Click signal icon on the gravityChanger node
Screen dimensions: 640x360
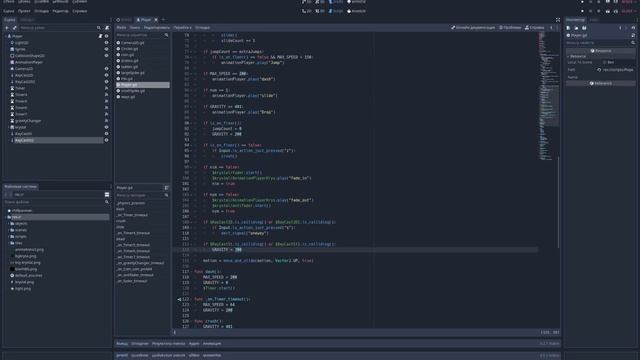pyautogui.click(x=107, y=121)
